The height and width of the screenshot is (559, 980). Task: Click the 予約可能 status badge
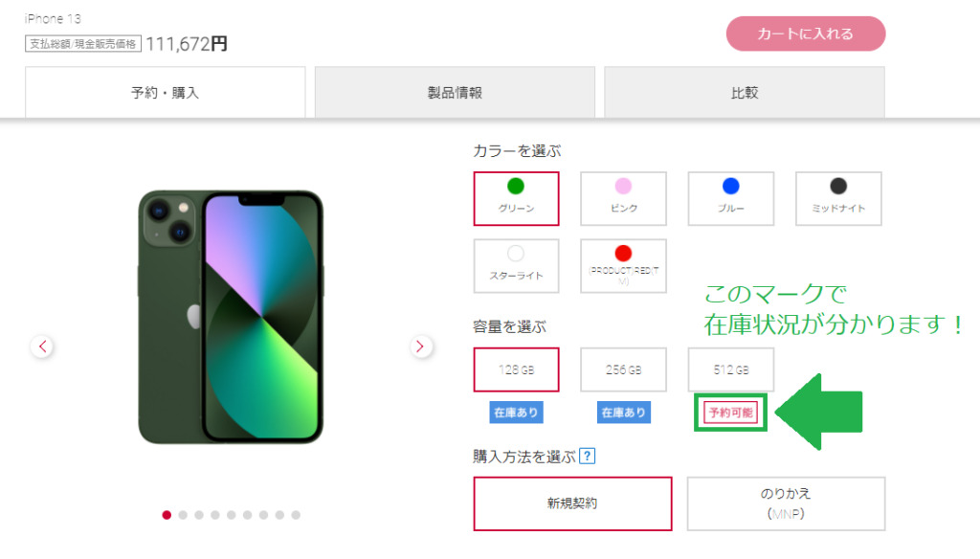click(x=730, y=413)
